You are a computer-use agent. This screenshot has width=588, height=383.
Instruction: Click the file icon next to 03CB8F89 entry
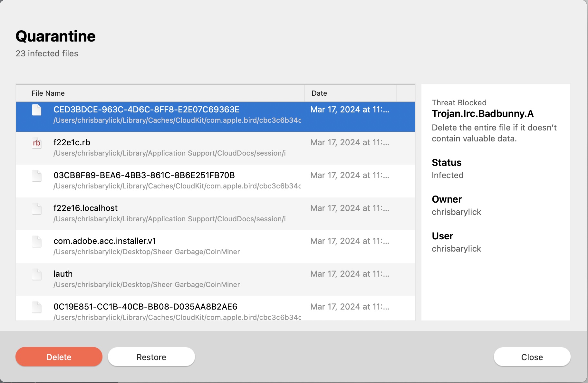[36, 176]
